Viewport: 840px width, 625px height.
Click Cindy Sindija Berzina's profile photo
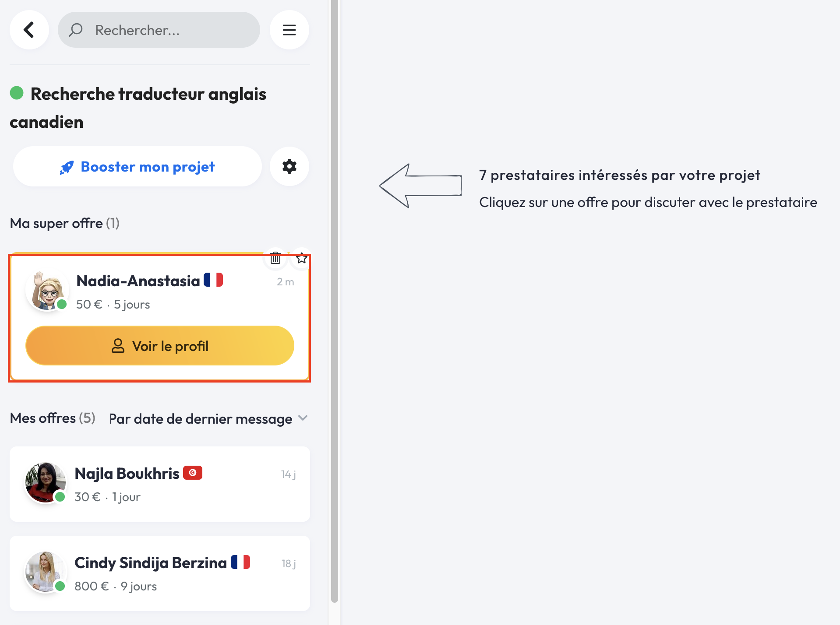46,572
